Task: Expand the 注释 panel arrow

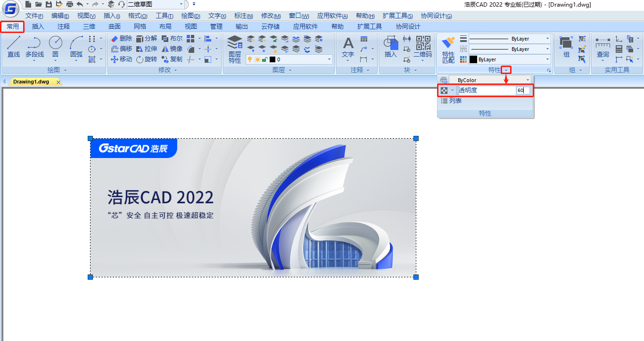Action: (x=368, y=70)
